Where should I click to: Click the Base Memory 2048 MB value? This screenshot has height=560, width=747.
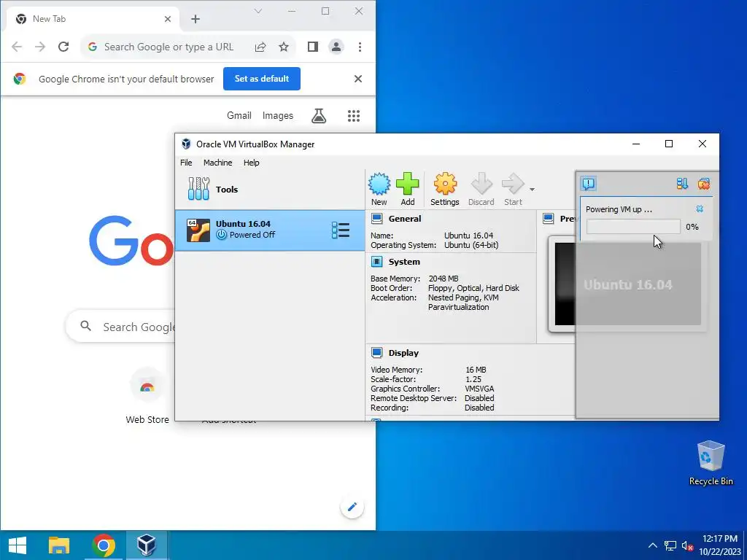tap(444, 279)
